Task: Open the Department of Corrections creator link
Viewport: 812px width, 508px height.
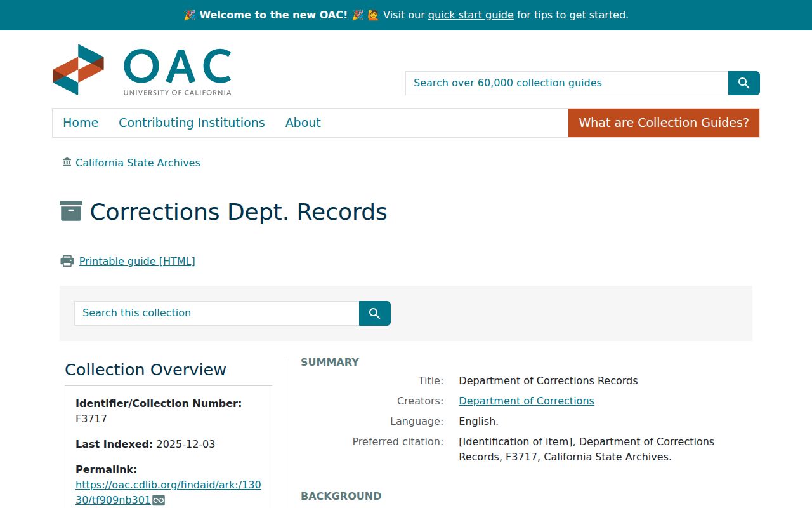Action: click(527, 401)
